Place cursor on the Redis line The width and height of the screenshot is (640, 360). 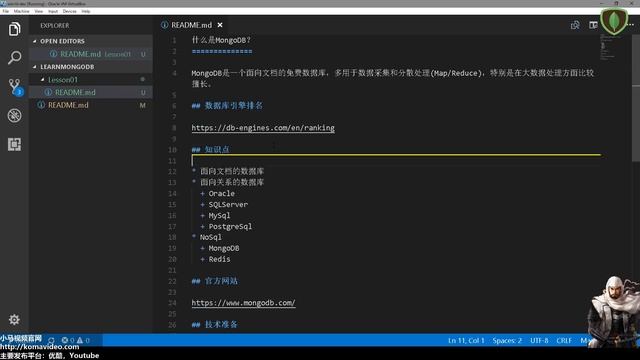(219, 259)
